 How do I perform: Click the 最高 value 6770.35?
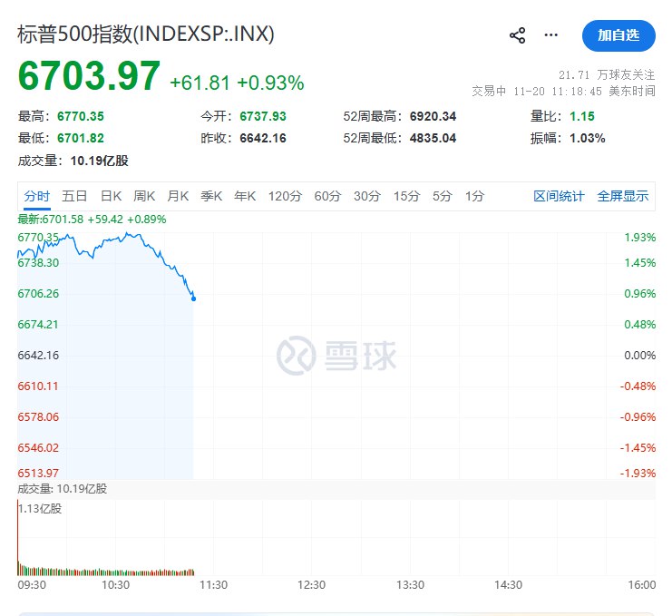point(81,116)
